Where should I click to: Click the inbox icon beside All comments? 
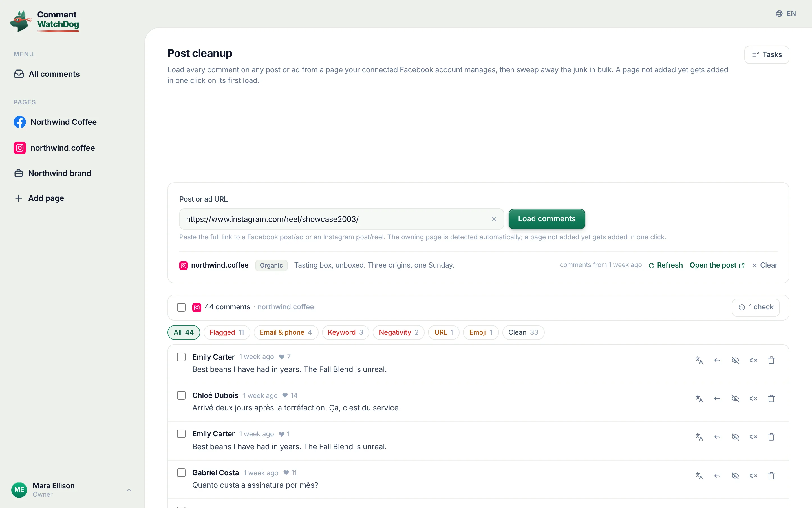pos(19,74)
